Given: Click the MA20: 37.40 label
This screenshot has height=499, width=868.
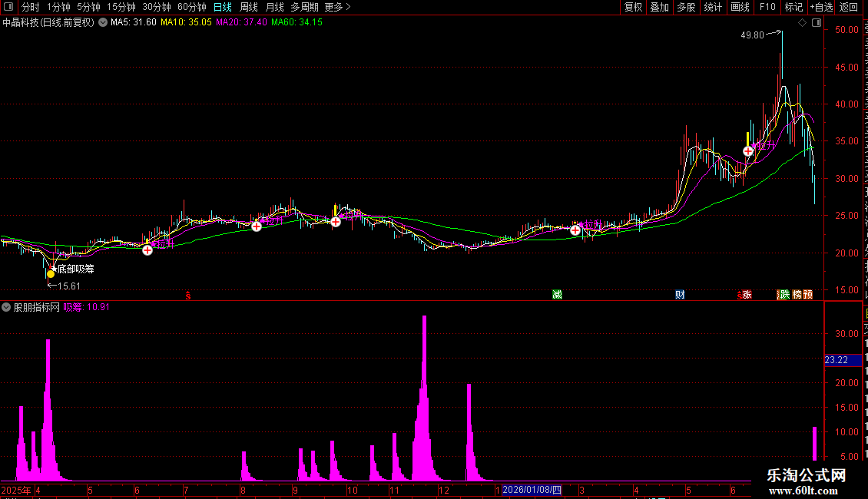Looking at the screenshot, I should [241, 23].
